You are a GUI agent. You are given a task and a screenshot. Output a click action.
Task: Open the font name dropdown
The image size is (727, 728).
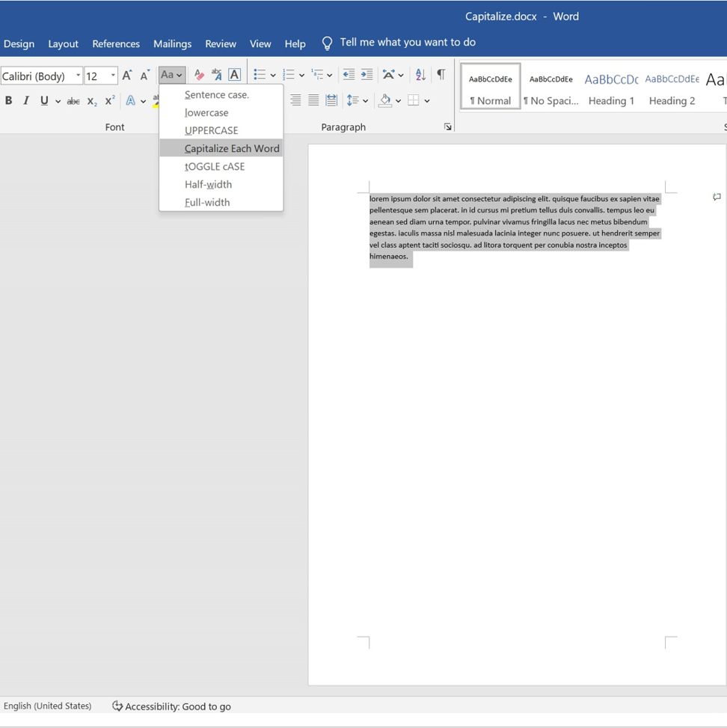pyautogui.click(x=78, y=76)
